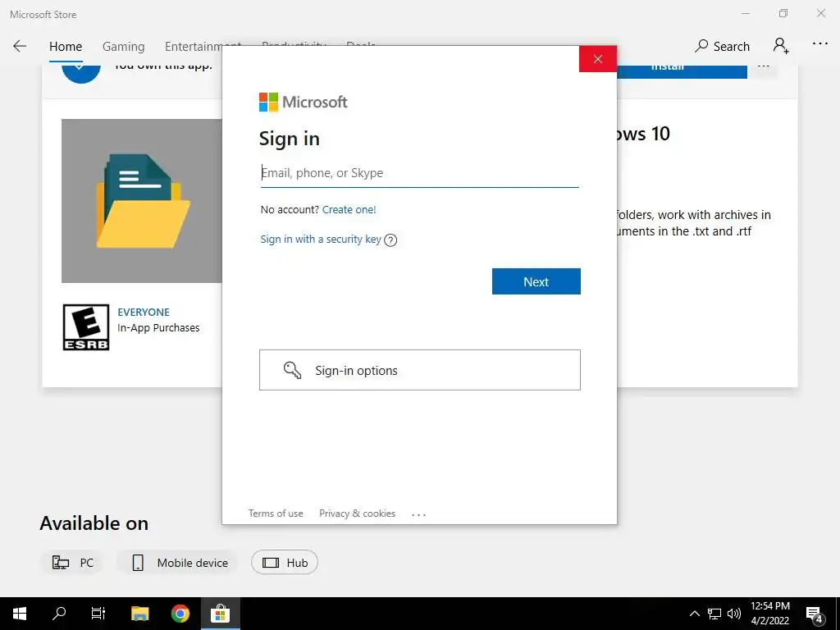Click the Create one! link
Image resolution: width=840 pixels, height=630 pixels.
pos(349,209)
